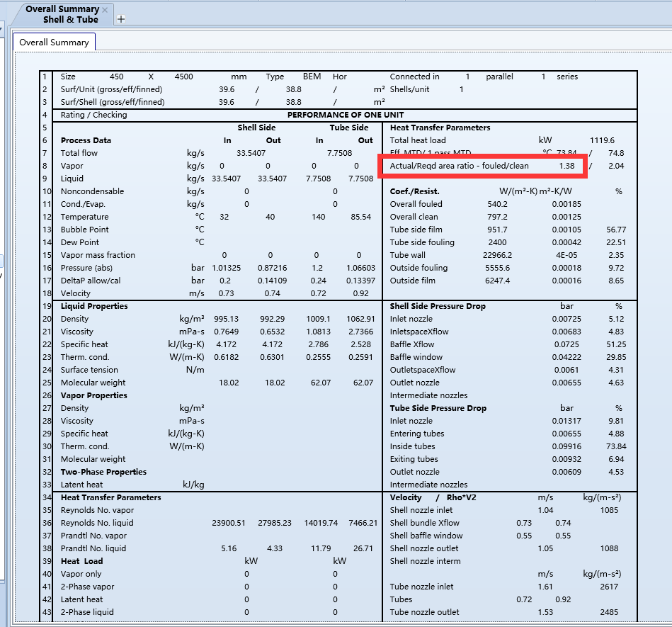
Task: Select the Outside fouling value 5555.6
Action: tap(497, 268)
